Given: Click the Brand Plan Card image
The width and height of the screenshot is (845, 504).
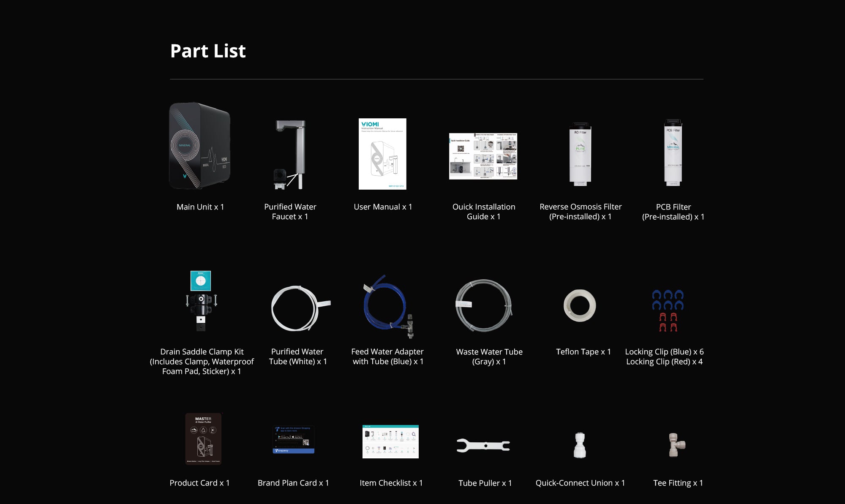Looking at the screenshot, I should click(x=293, y=439).
